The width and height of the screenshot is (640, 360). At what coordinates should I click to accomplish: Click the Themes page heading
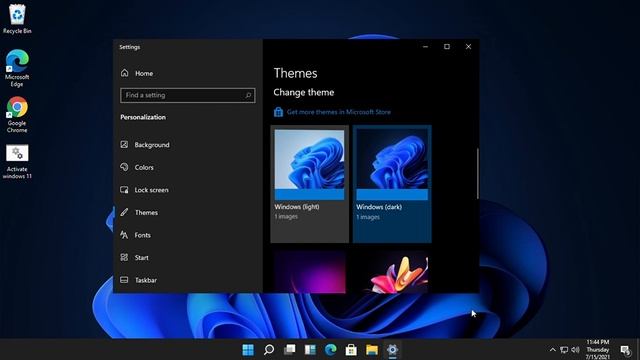296,73
